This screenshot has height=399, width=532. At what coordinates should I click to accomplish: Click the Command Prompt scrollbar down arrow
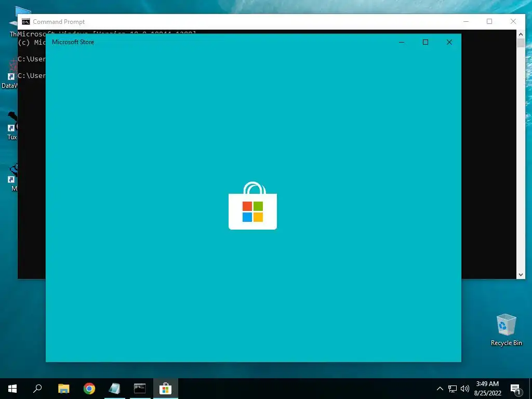521,275
